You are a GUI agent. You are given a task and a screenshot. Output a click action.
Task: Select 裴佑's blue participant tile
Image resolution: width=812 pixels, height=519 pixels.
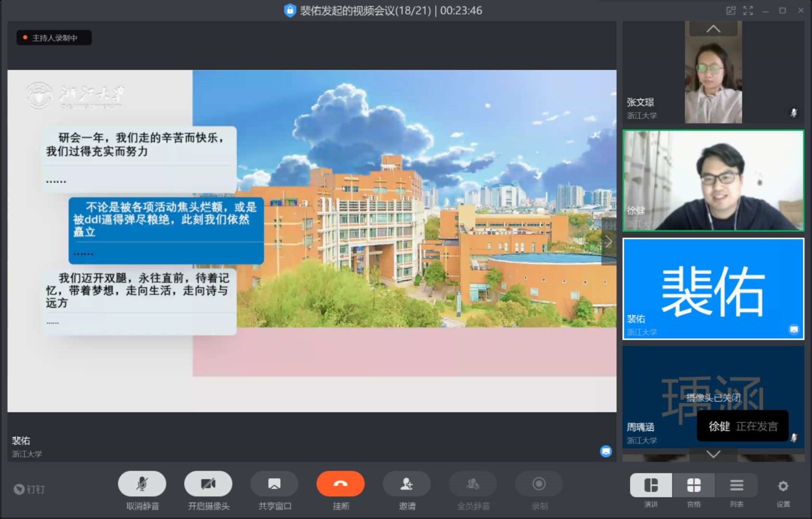tap(713, 289)
